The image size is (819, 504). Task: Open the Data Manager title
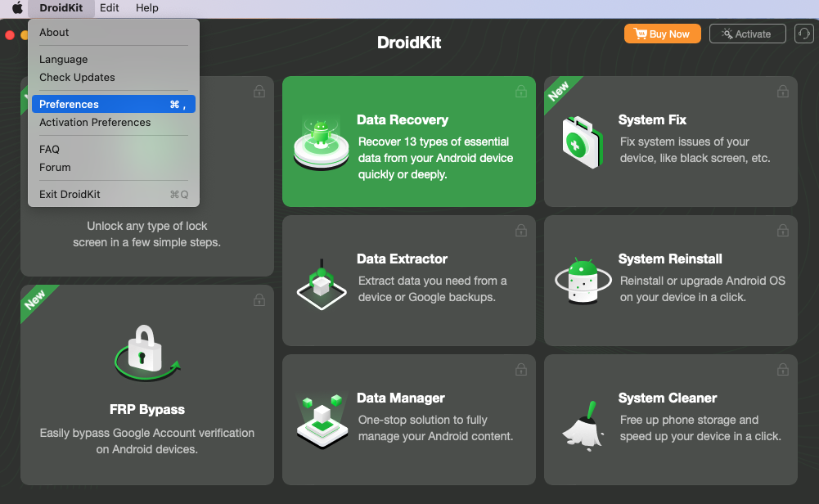[401, 398]
